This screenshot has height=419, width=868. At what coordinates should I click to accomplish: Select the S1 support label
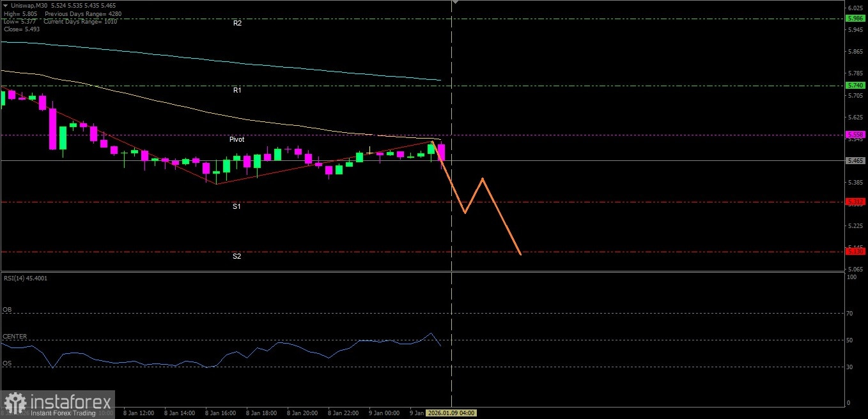coord(236,207)
